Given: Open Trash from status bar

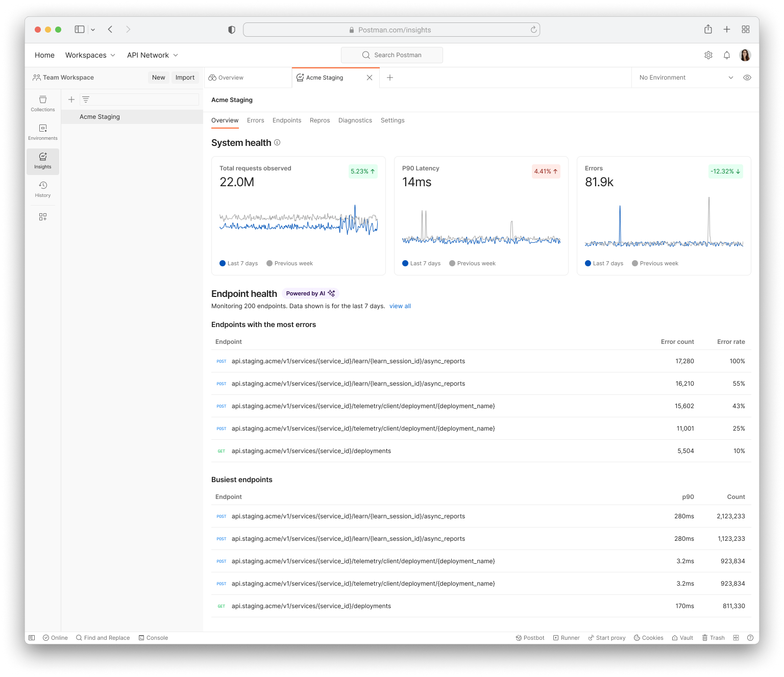Looking at the screenshot, I should pyautogui.click(x=713, y=638).
